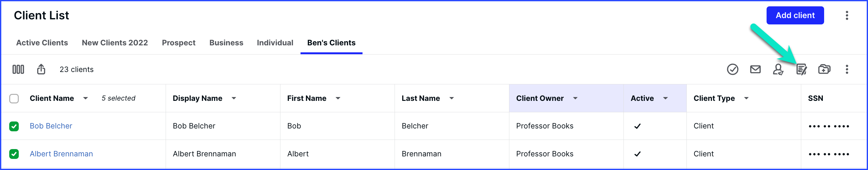Click the send client request person icon
Image resolution: width=868 pixels, height=170 pixels.
pos(778,69)
